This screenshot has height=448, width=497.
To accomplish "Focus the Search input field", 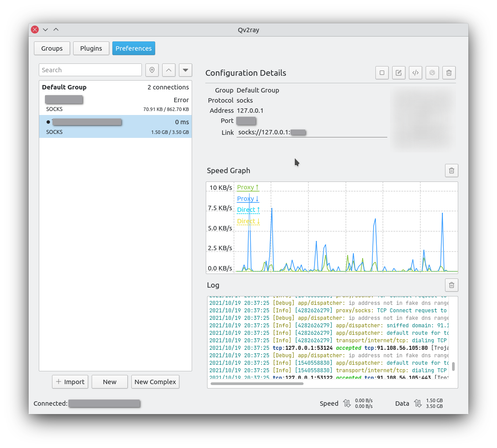I will [x=90, y=70].
